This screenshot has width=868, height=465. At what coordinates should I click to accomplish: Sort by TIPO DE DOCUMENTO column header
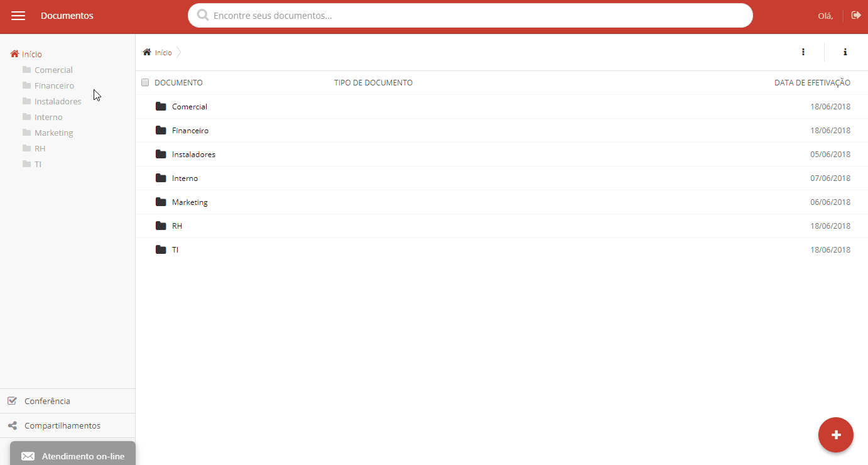click(373, 82)
